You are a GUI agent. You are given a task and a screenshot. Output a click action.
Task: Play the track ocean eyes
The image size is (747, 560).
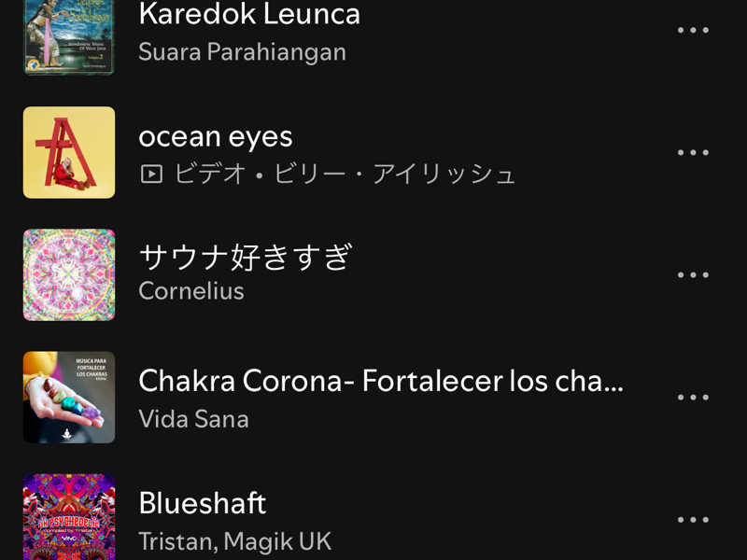point(216,137)
